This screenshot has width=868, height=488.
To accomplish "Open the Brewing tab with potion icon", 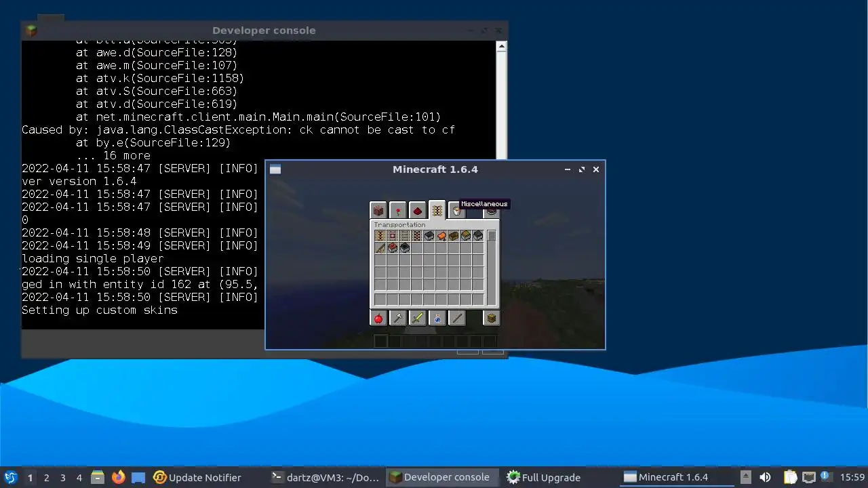I will [437, 318].
